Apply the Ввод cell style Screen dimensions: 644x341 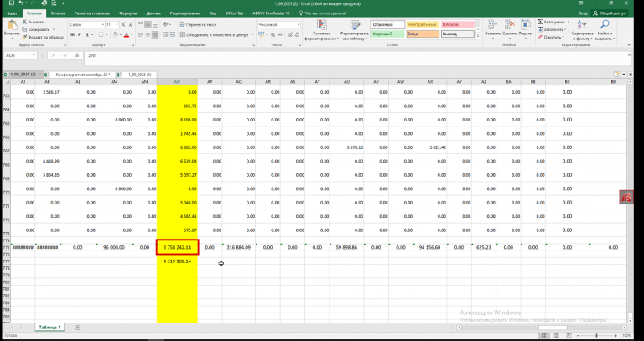423,34
